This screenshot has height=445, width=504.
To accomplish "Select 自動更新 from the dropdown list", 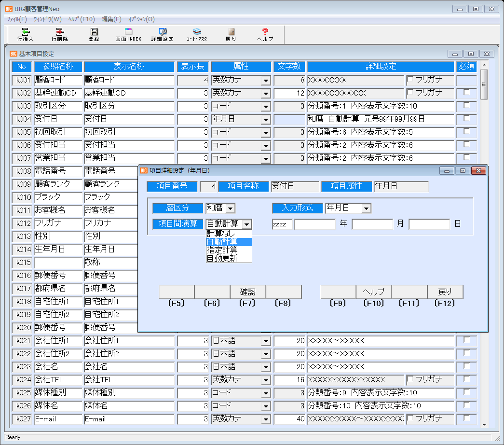I will coord(229,258).
